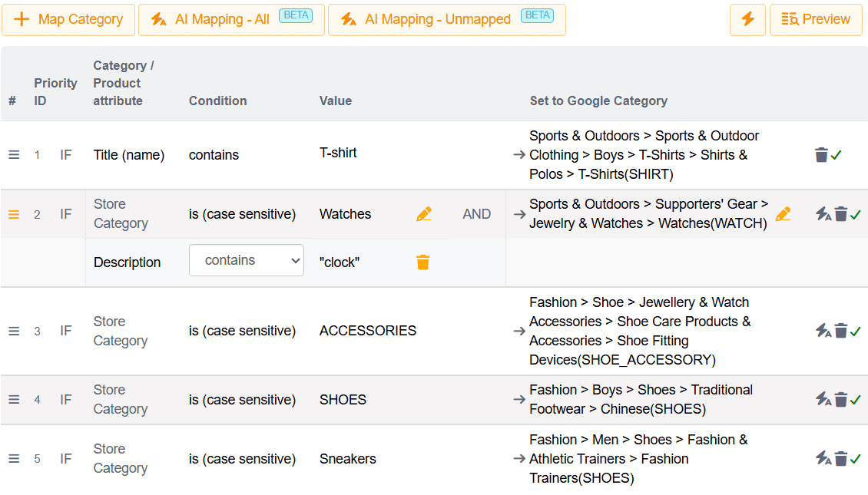Delete the T-shirt mapping rule

pyautogui.click(x=821, y=155)
